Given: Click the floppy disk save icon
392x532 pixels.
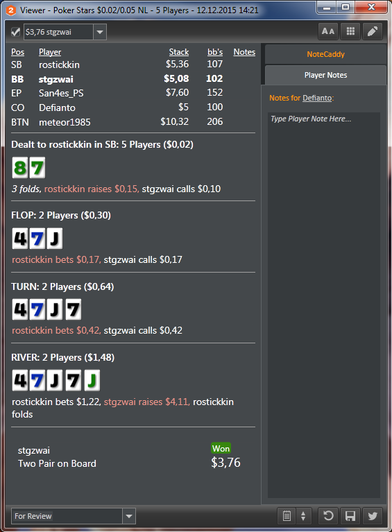Looking at the screenshot, I should coord(350,516).
